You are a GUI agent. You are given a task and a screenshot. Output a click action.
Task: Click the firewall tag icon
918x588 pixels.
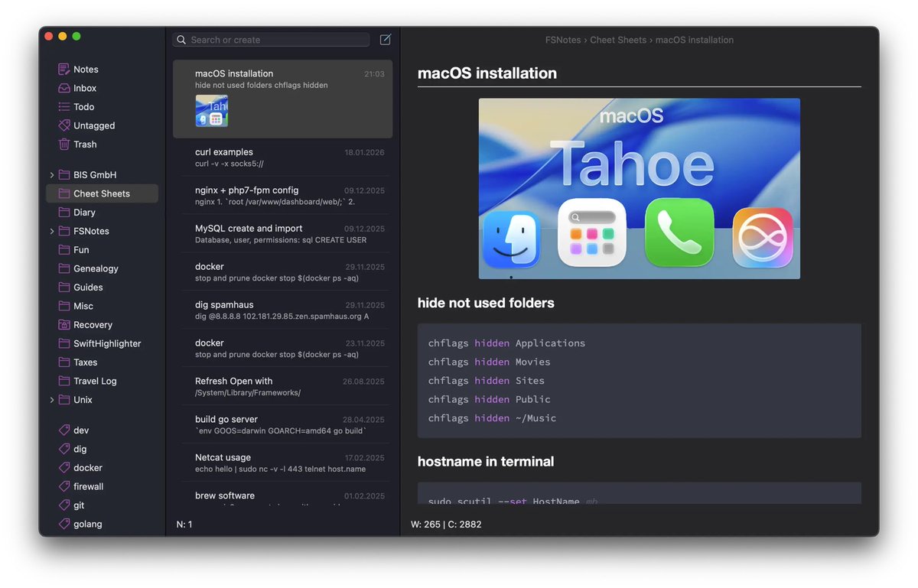(64, 486)
